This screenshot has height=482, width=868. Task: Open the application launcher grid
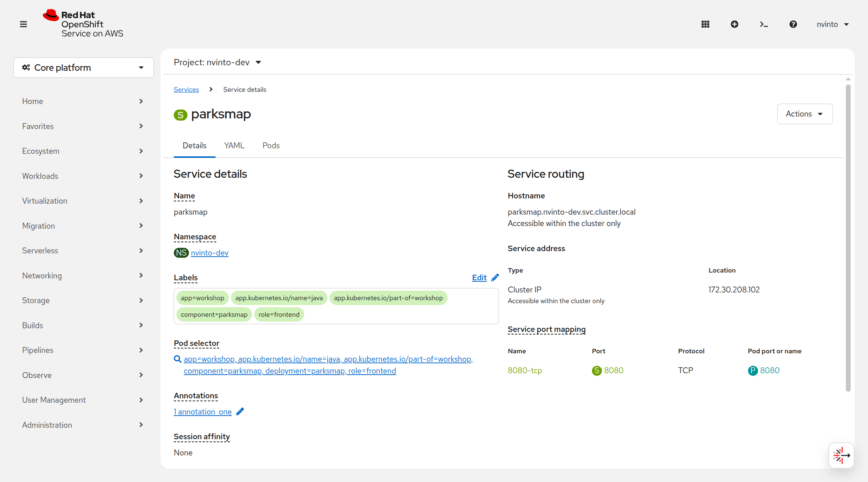click(705, 24)
